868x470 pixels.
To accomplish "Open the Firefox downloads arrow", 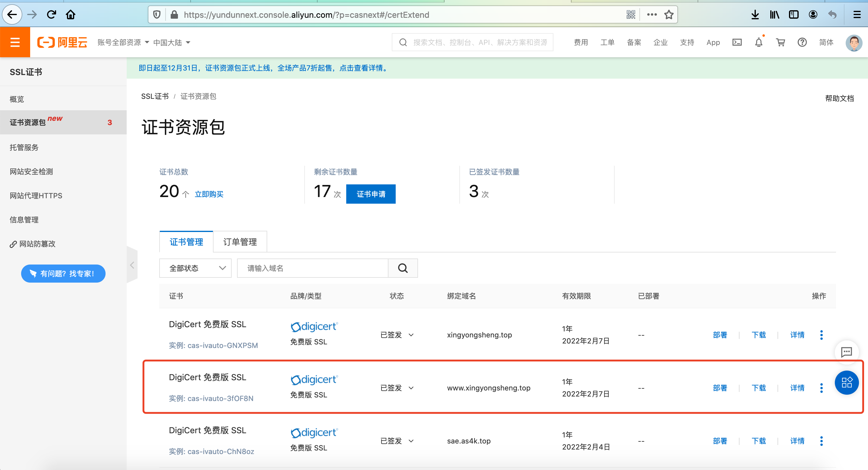I will 755,14.
